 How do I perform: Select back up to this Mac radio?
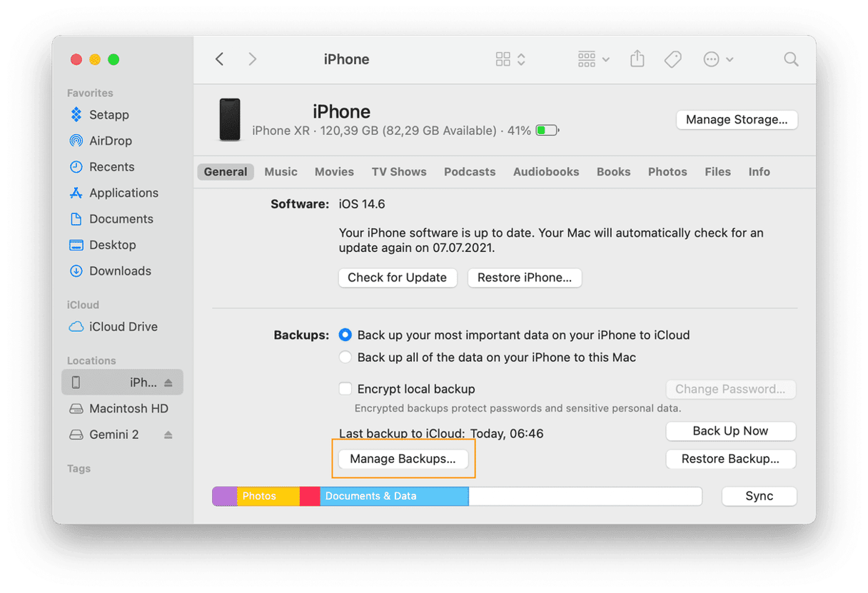coord(345,358)
